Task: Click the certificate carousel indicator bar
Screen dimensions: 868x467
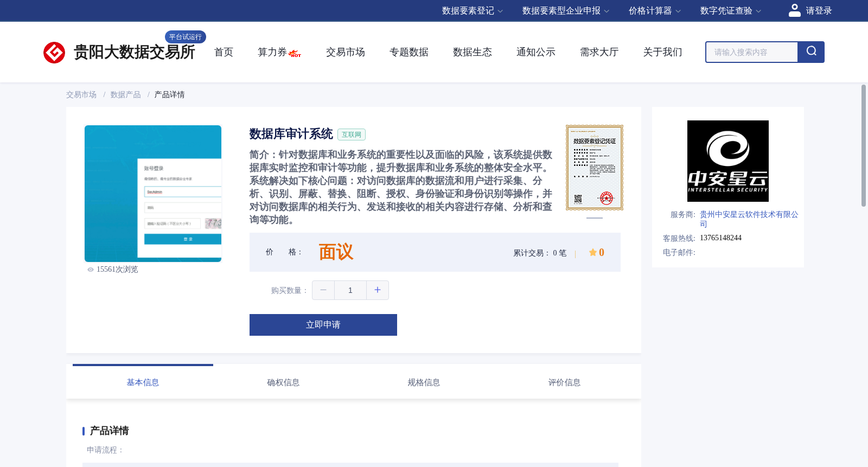Action: [595, 218]
